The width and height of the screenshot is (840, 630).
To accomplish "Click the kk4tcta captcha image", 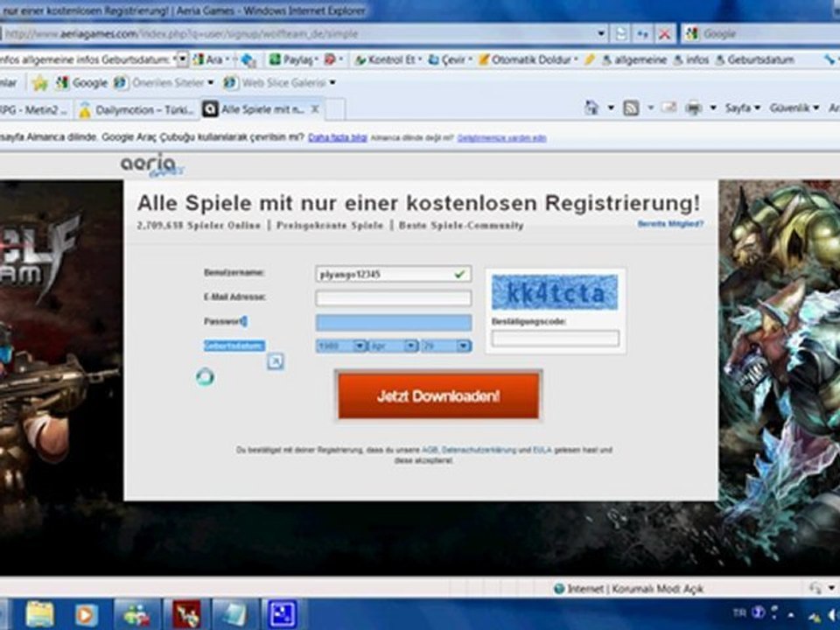I will (555, 292).
